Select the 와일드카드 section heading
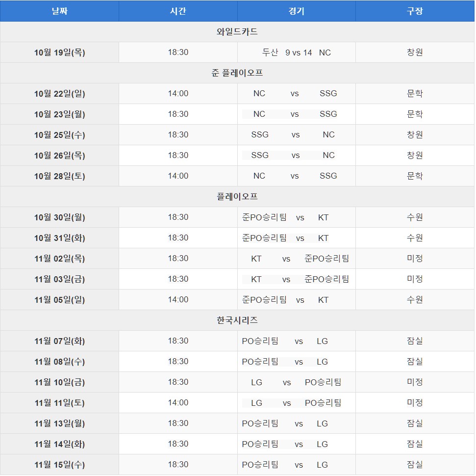Viewport: 476px width, 476px height. tap(237, 31)
